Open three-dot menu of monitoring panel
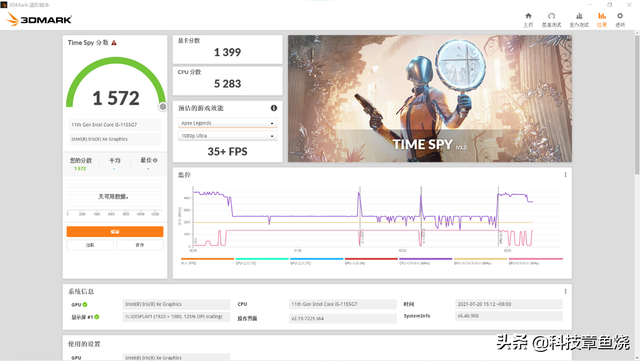Viewport: 640px width, 361px height. point(565,175)
